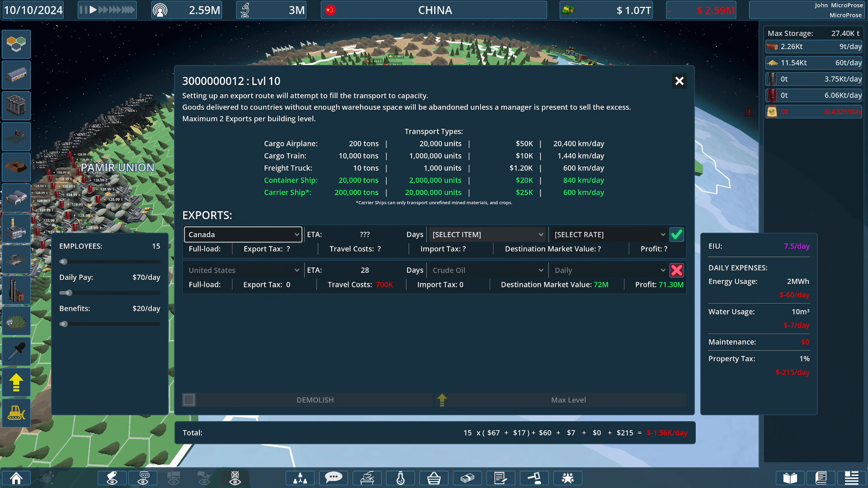
Task: Open the crops/farm construction menu
Action: (16, 321)
